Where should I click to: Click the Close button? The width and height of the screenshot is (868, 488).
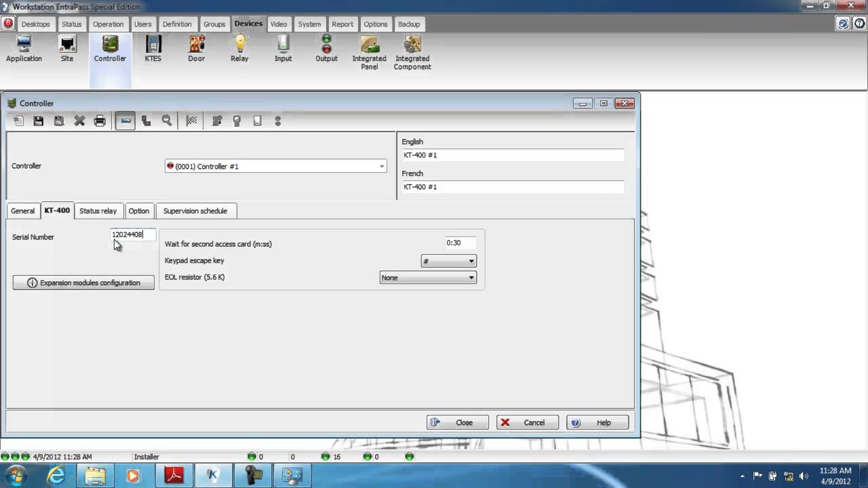458,422
